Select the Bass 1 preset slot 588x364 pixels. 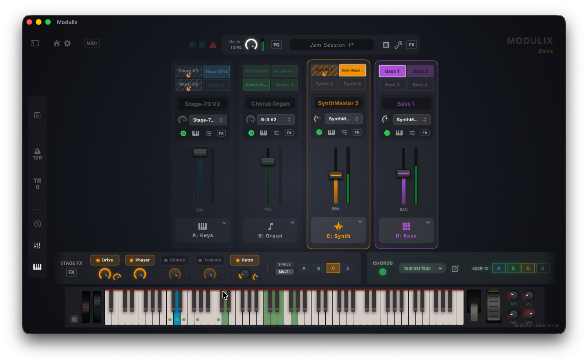click(x=392, y=71)
